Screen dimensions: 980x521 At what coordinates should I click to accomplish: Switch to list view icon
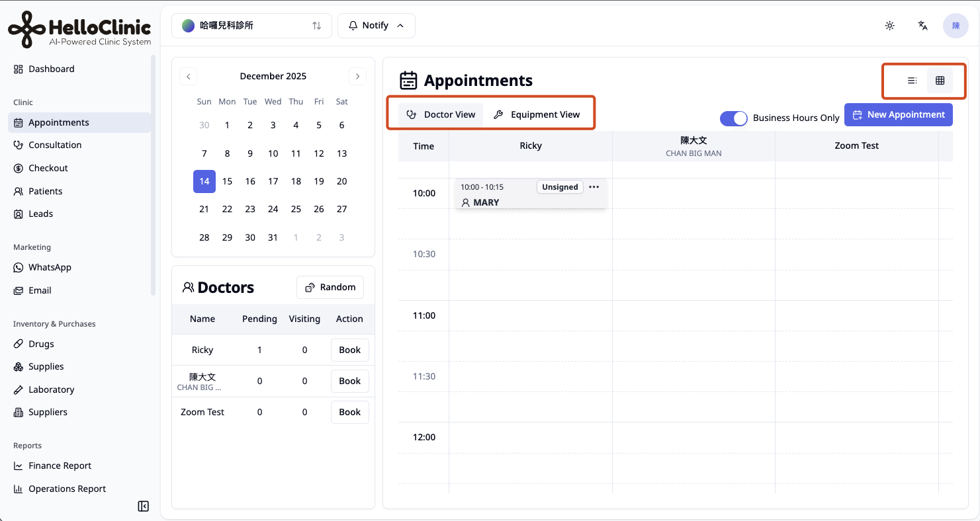point(912,81)
